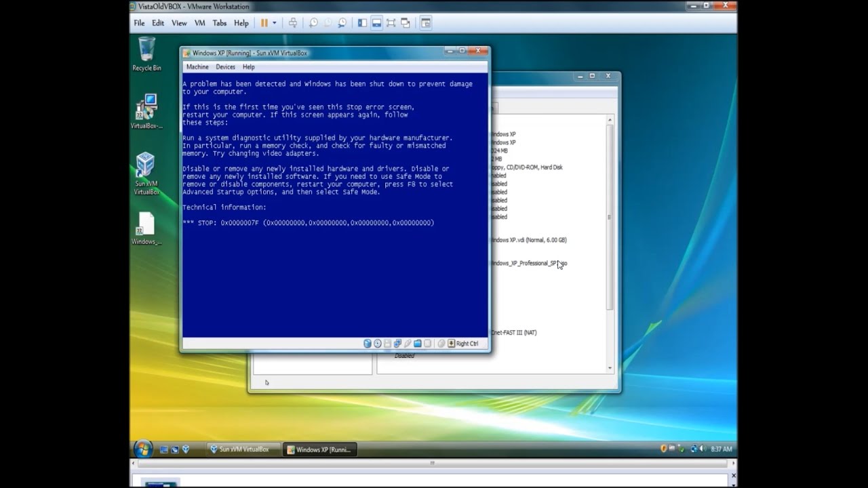The height and width of the screenshot is (488, 868).
Task: Click the CD/DVD status icon in VM window
Action: point(378,344)
